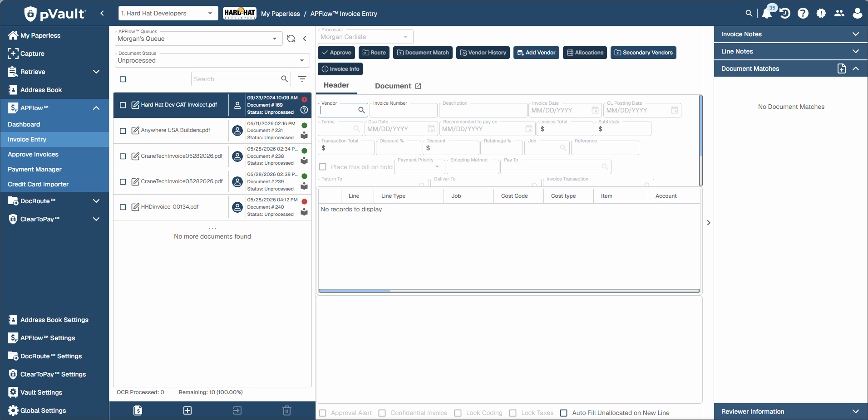Screen dimensions: 868x420
Task: Open the GL Posting Date calendar picker
Action: pyautogui.click(x=675, y=110)
